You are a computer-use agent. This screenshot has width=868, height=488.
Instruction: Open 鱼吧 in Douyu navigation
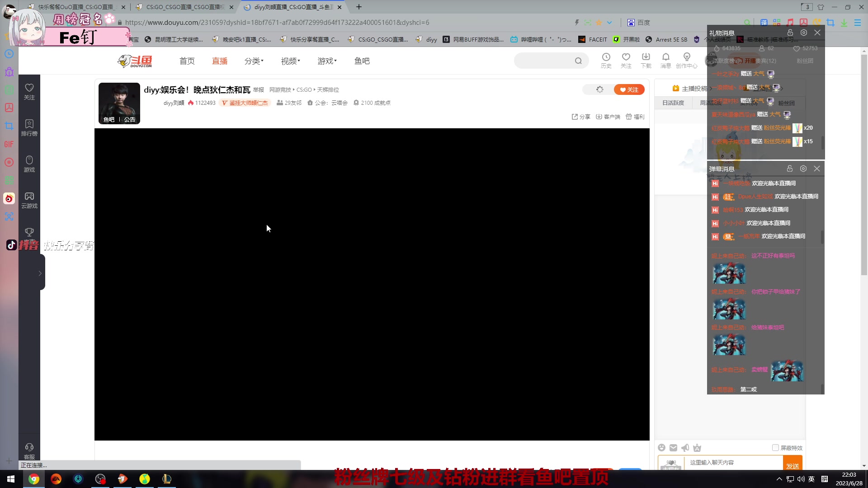coord(362,61)
